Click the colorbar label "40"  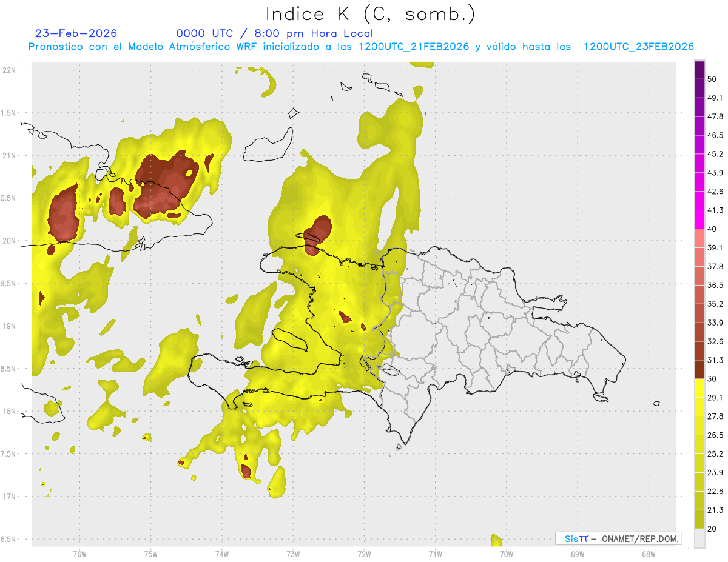click(712, 229)
